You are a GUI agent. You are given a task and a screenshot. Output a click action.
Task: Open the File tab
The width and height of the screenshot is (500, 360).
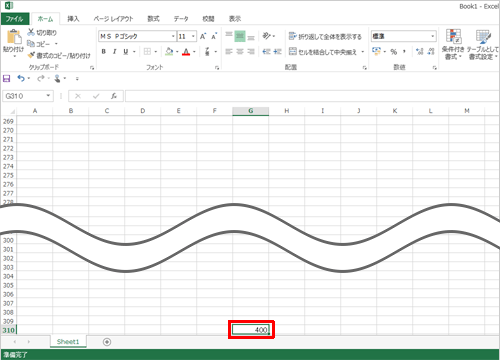tap(15, 19)
